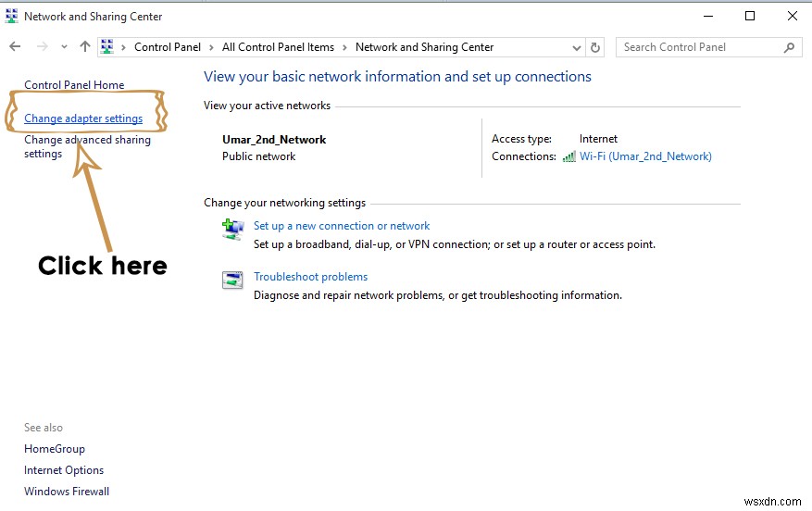Click the Wi-Fi signal bars icon
The image size is (812, 511).
[569, 156]
